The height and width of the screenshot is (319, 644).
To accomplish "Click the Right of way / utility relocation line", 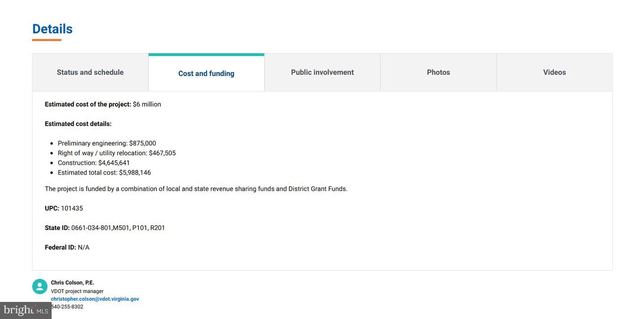I will point(117,153).
